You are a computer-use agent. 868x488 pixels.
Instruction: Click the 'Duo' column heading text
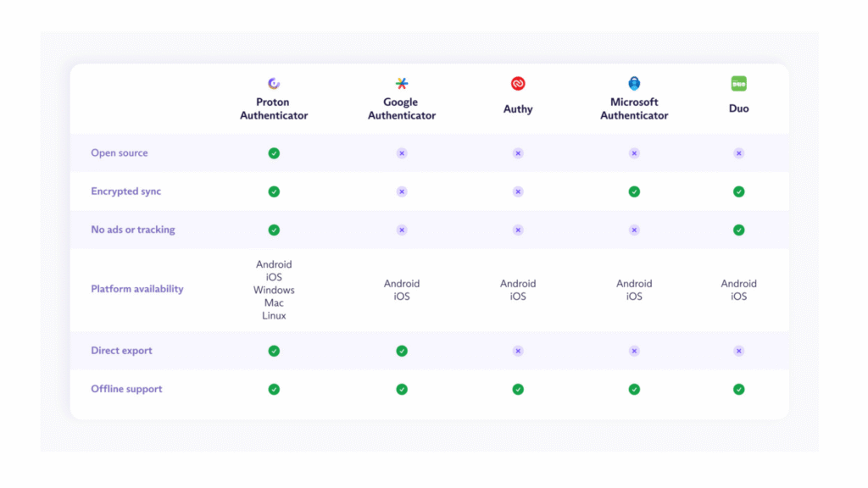739,108
